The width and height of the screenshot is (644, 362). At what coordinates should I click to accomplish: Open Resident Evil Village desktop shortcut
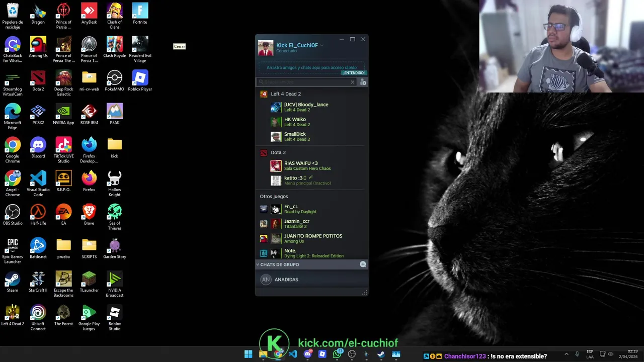[x=140, y=50]
